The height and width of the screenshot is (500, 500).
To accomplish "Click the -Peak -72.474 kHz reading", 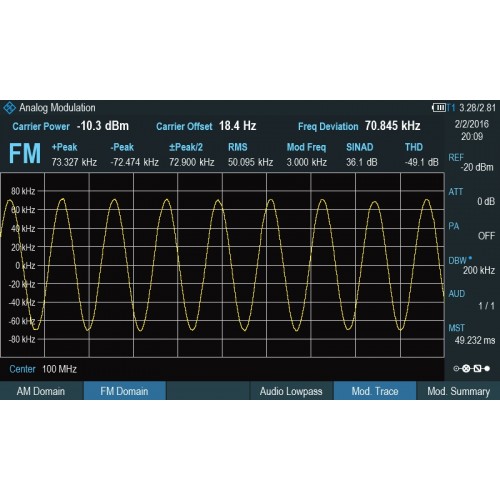I will [x=134, y=155].
